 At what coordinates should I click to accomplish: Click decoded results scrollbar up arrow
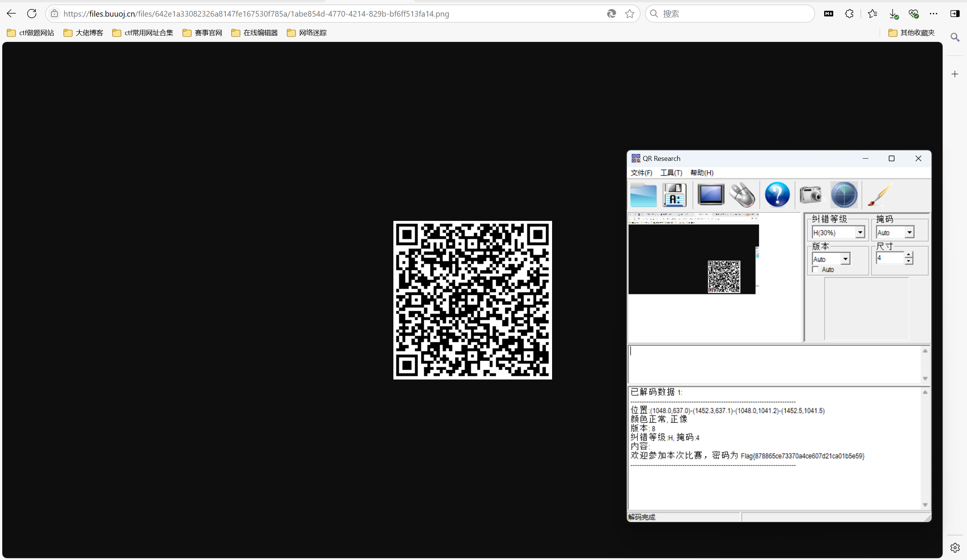coord(925,392)
